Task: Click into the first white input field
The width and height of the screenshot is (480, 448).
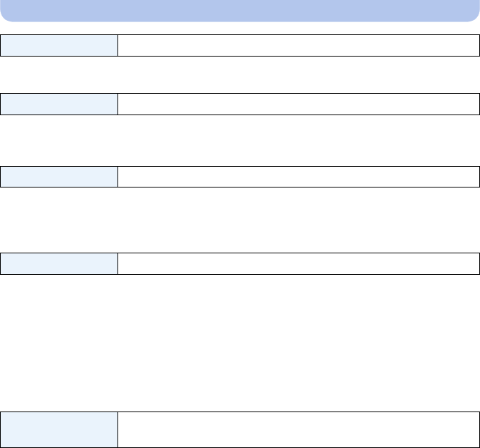Action: (298, 46)
